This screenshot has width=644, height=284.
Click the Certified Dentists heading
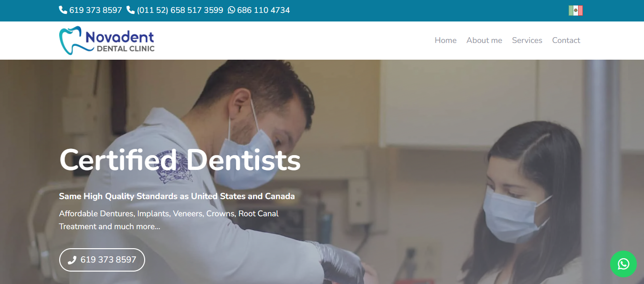(x=180, y=160)
